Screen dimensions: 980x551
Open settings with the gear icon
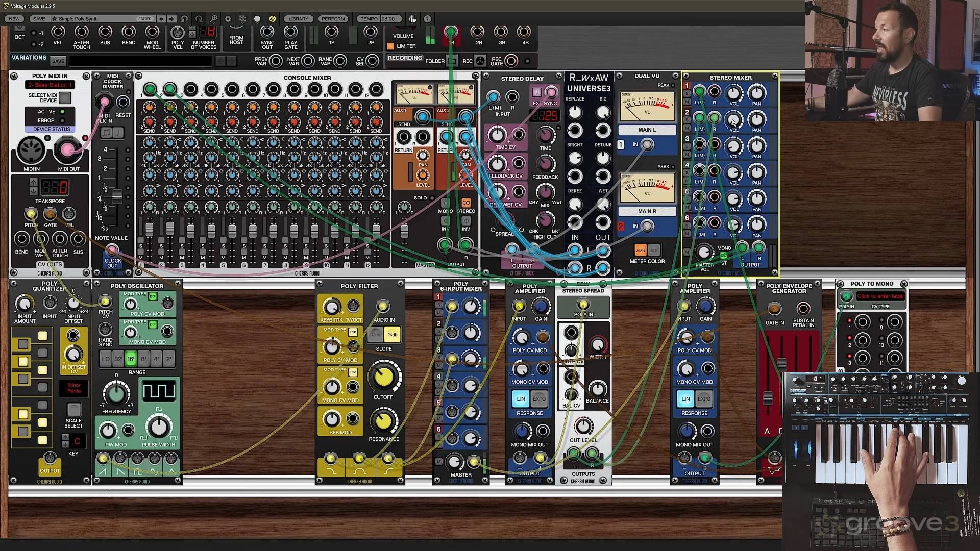click(x=228, y=19)
